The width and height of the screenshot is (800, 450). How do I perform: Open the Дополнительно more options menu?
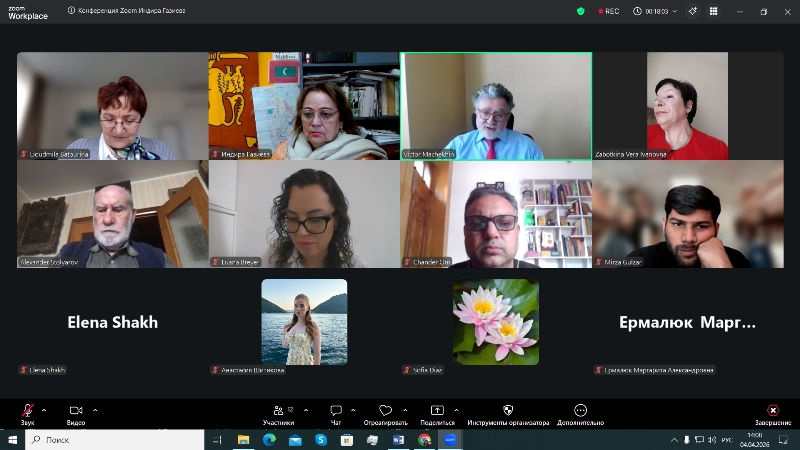580,411
